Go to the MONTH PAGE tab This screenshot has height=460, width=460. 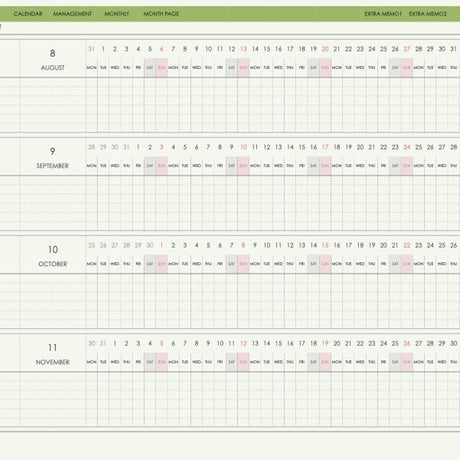click(161, 14)
